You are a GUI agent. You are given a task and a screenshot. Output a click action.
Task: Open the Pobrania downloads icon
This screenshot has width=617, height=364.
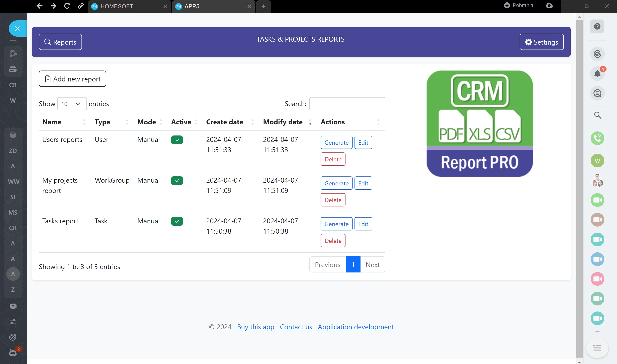pos(507,5)
